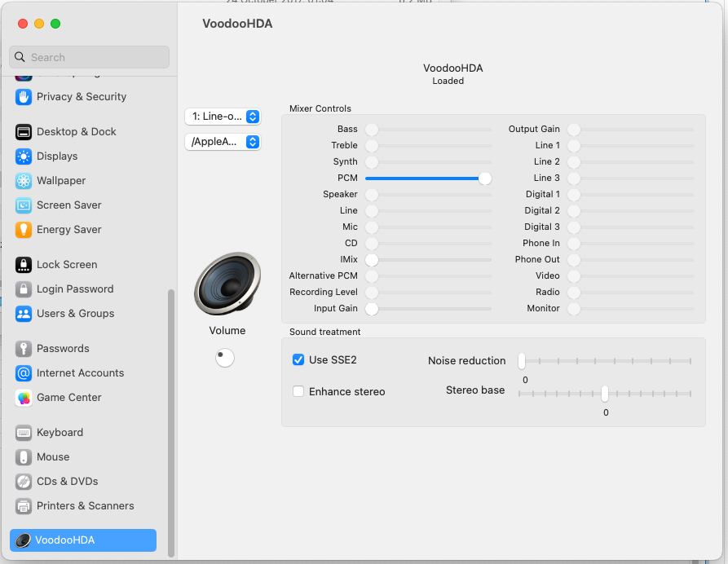Image resolution: width=728 pixels, height=564 pixels.
Task: Enable the Enhance stereo checkbox
Action: [298, 391]
